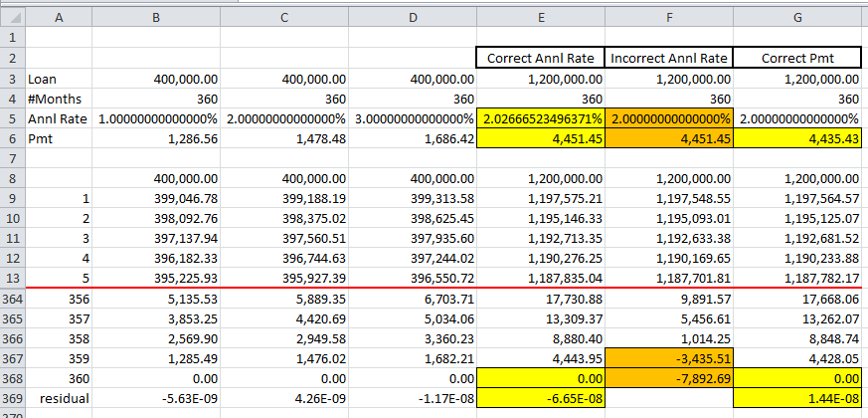Select the 'residual' label cell
The image size is (868, 418).
pos(59,399)
